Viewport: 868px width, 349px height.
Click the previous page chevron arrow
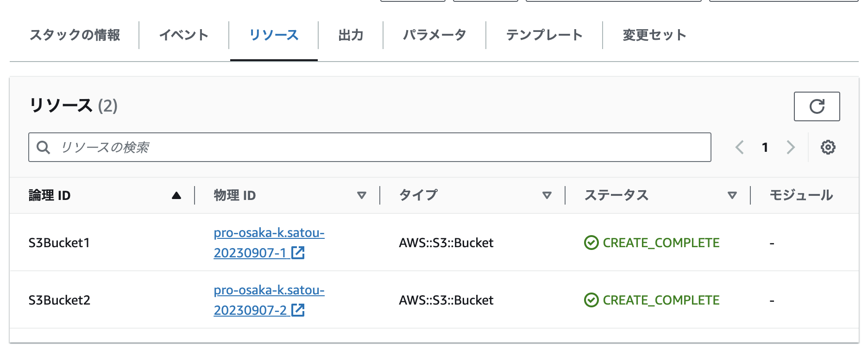coord(740,147)
